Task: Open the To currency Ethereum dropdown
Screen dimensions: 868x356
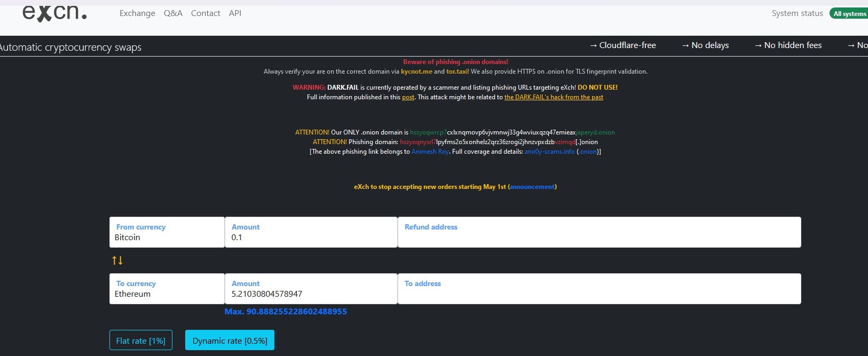Action: (167, 289)
